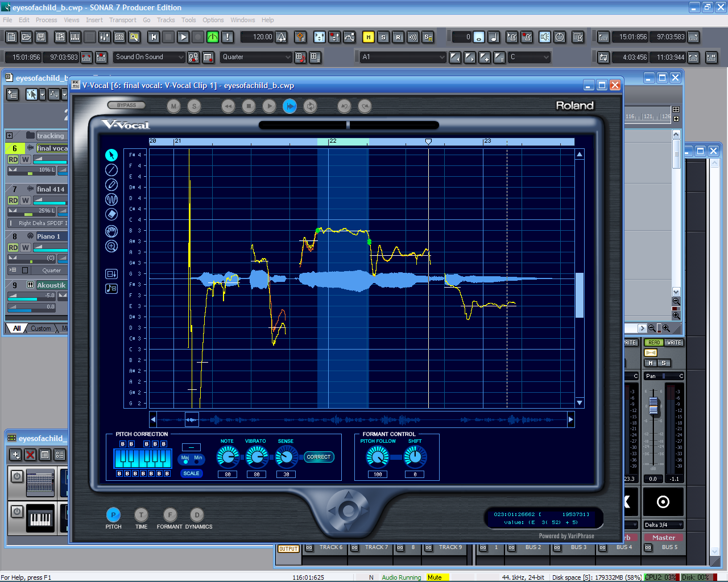Open the Delta 3/4 output dropdown

664,525
